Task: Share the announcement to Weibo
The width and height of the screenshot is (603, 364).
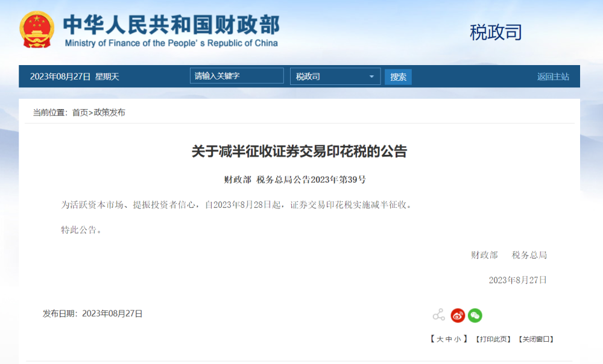Action: point(458,315)
